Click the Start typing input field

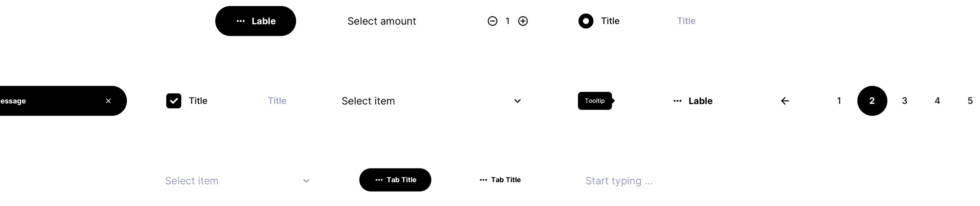(619, 181)
